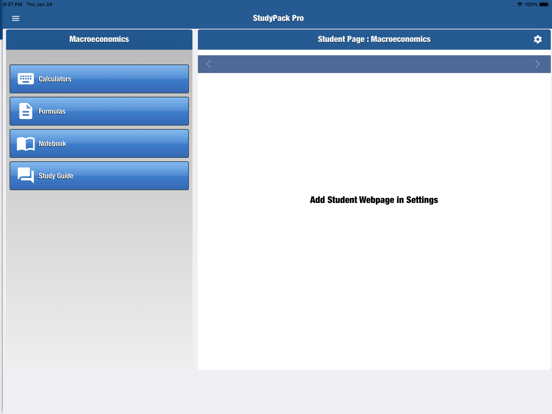Open the hamburger menu
The width and height of the screenshot is (552, 414).
click(x=15, y=18)
